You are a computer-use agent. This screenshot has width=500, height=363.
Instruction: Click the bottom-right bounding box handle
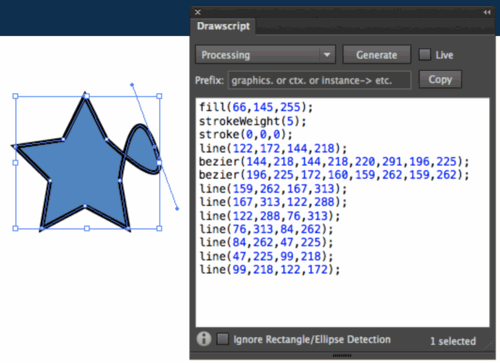click(x=159, y=228)
